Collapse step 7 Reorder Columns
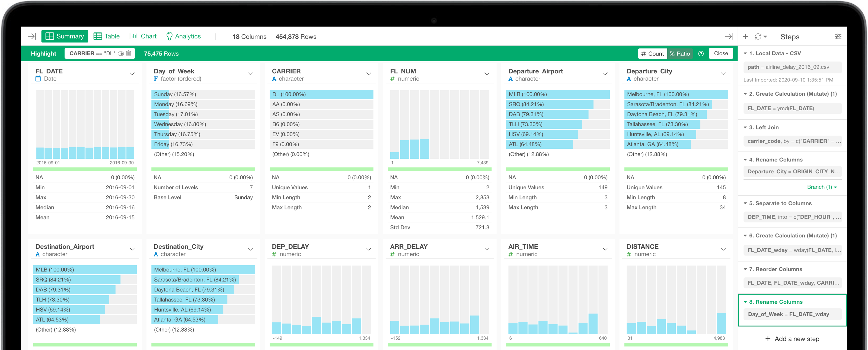The height and width of the screenshot is (350, 868). 745,269
